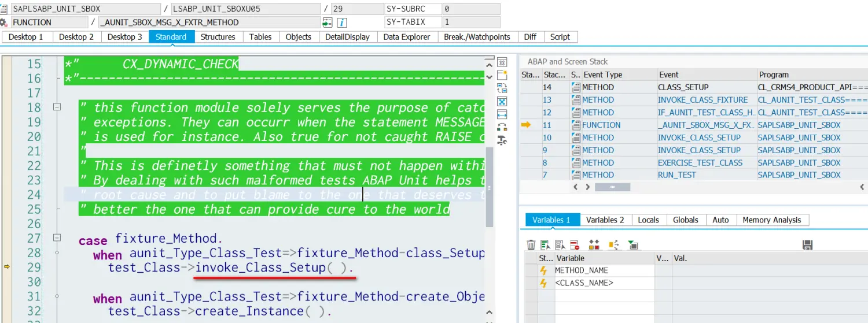Click the Event Type column header
The height and width of the screenshot is (323, 868).
[619, 75]
